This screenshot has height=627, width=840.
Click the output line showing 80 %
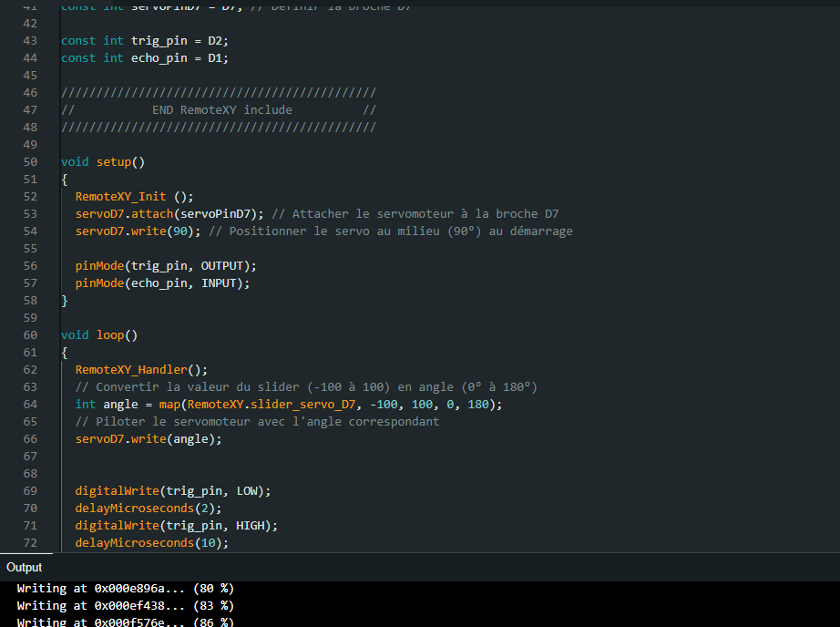[x=125, y=589]
